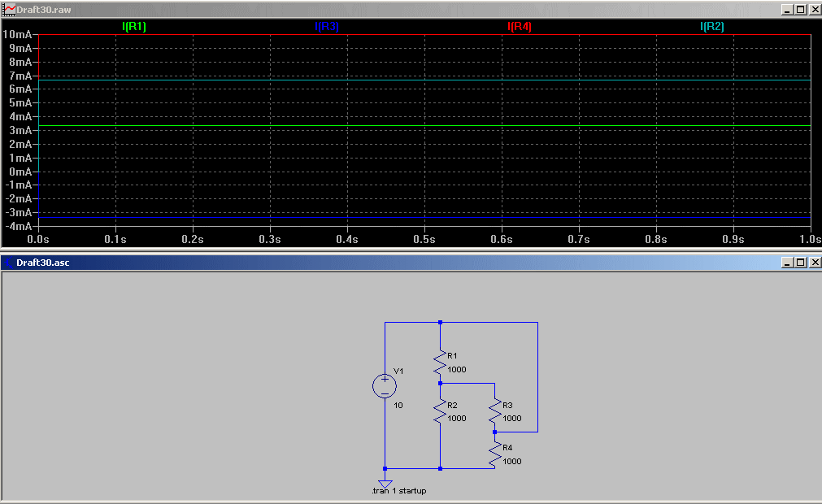The height and width of the screenshot is (504, 822).
Task: Select the R4 resistor symbol
Action: [x=495, y=454]
